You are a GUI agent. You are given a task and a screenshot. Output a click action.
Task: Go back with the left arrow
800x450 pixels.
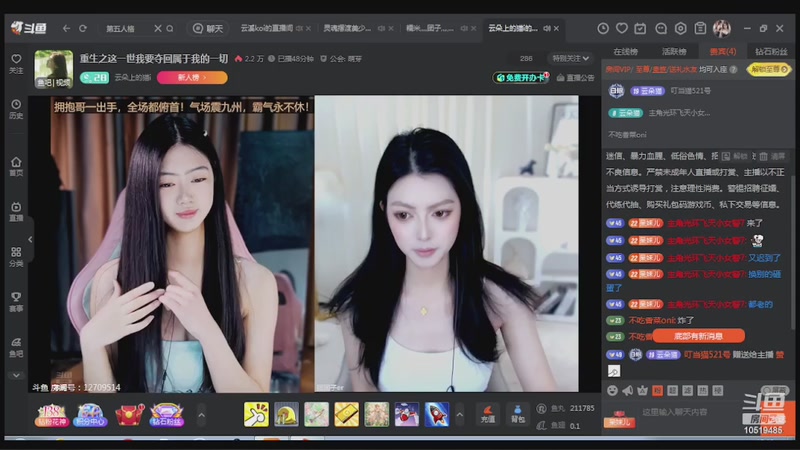pos(66,29)
